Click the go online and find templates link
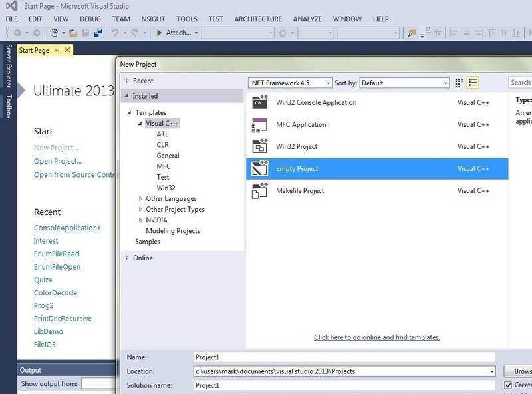This screenshot has width=532, height=394. tap(376, 337)
